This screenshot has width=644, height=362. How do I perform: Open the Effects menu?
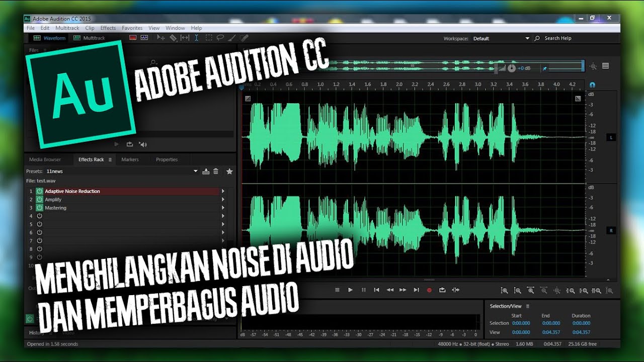108,28
